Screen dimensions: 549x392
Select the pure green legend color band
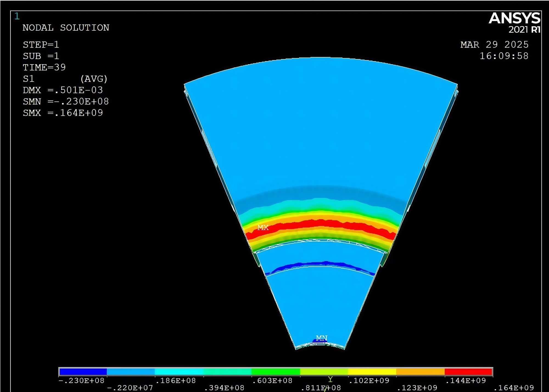coord(276,372)
